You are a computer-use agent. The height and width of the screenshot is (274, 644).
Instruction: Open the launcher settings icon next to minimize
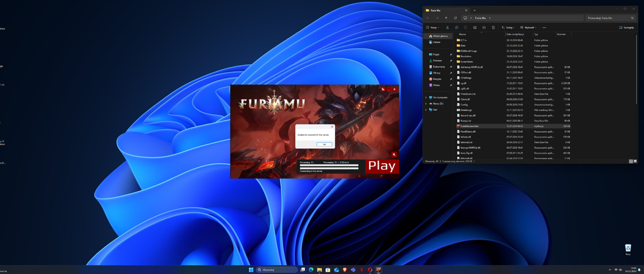[383, 89]
